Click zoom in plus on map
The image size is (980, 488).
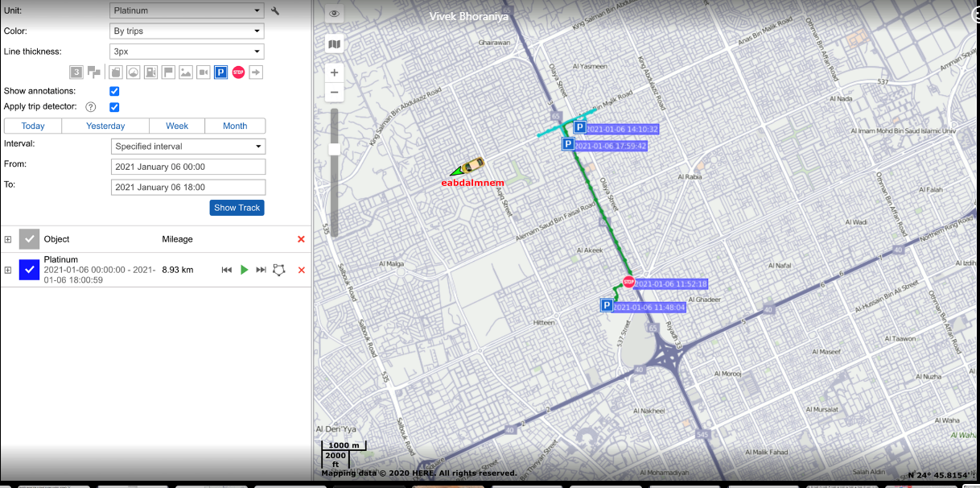(x=335, y=72)
